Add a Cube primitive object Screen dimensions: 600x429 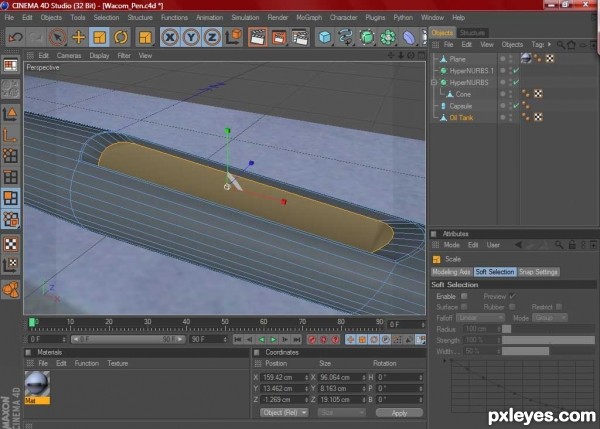pyautogui.click(x=325, y=38)
